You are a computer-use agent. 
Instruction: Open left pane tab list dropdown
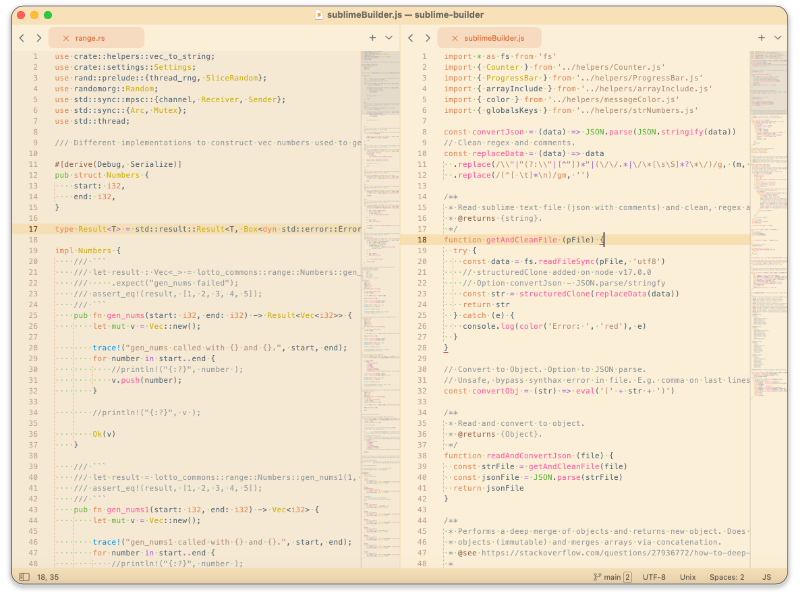tap(389, 38)
